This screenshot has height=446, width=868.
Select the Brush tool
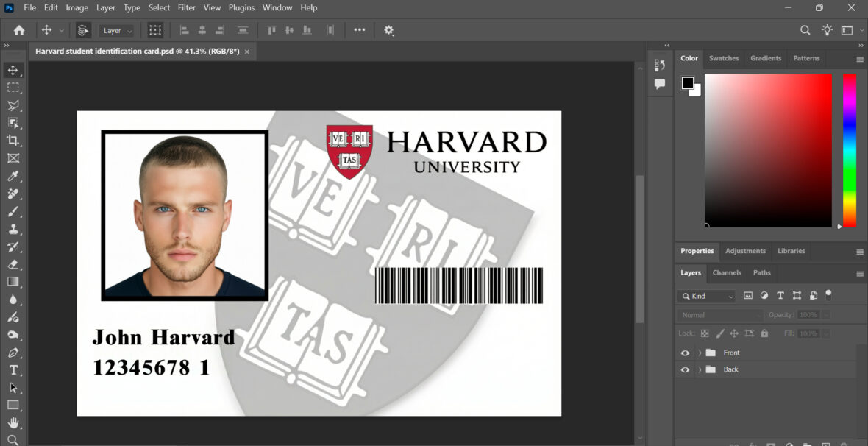point(13,211)
